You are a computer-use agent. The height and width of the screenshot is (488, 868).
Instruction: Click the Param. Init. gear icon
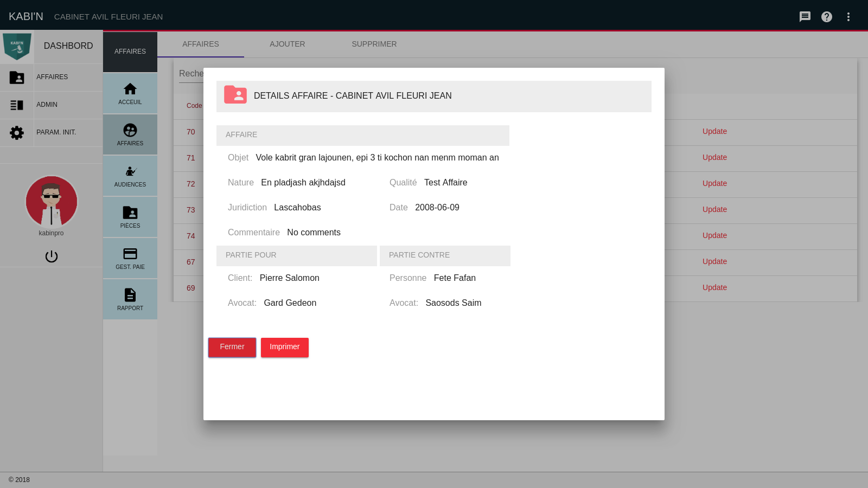(x=17, y=133)
